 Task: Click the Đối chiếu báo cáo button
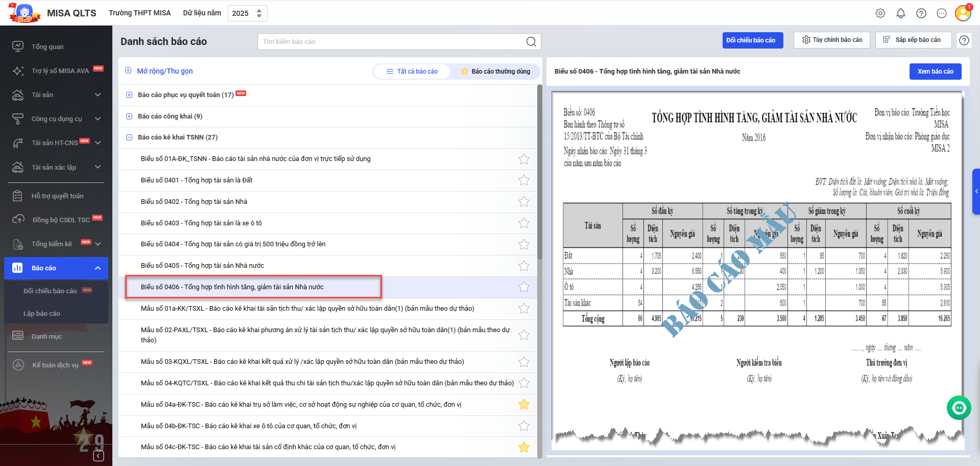click(752, 40)
